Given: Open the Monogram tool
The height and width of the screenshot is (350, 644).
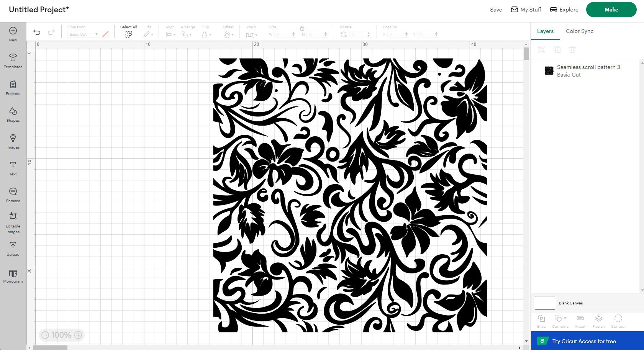Looking at the screenshot, I should point(13,276).
